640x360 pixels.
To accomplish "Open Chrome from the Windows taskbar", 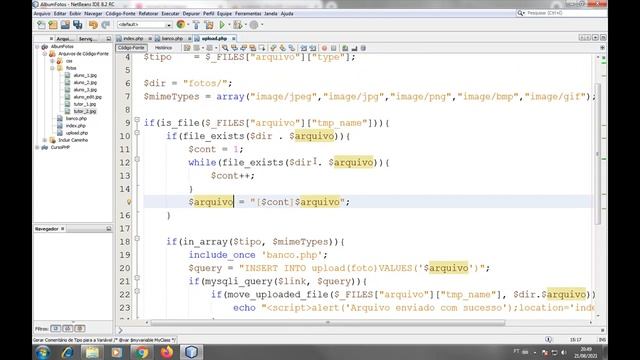I will pyautogui.click(x=142, y=352).
